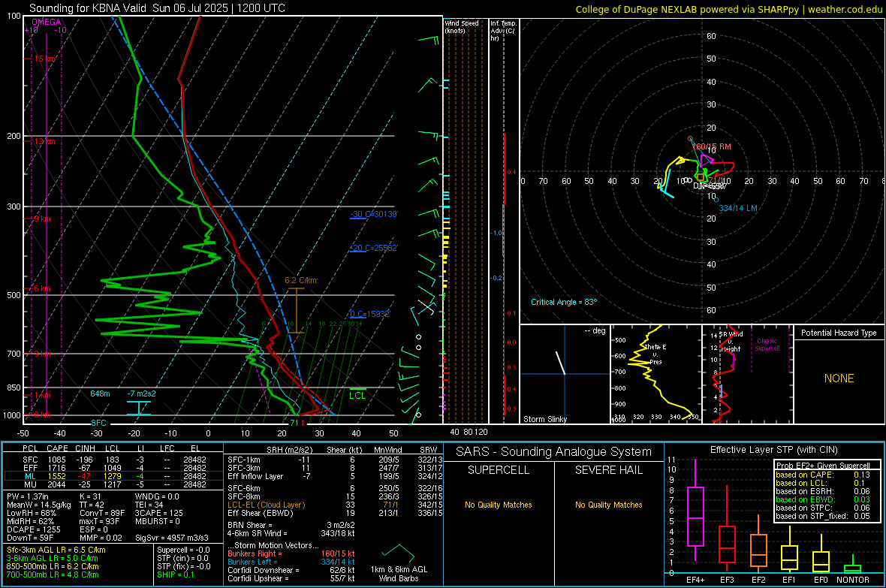The width and height of the screenshot is (886, 588).
Task: Click the CINH column header in parcel table
Action: click(x=86, y=449)
